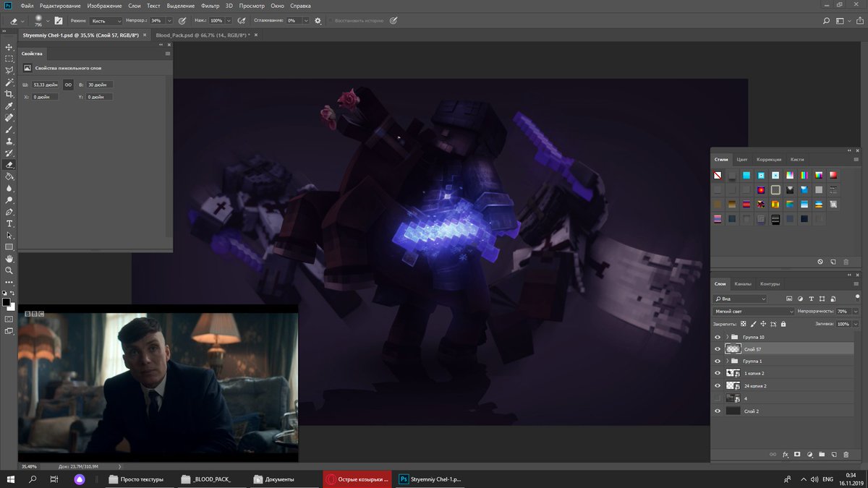Viewport: 868px width, 488px height.
Task: Toggle lock transparent pixels
Action: point(743,324)
